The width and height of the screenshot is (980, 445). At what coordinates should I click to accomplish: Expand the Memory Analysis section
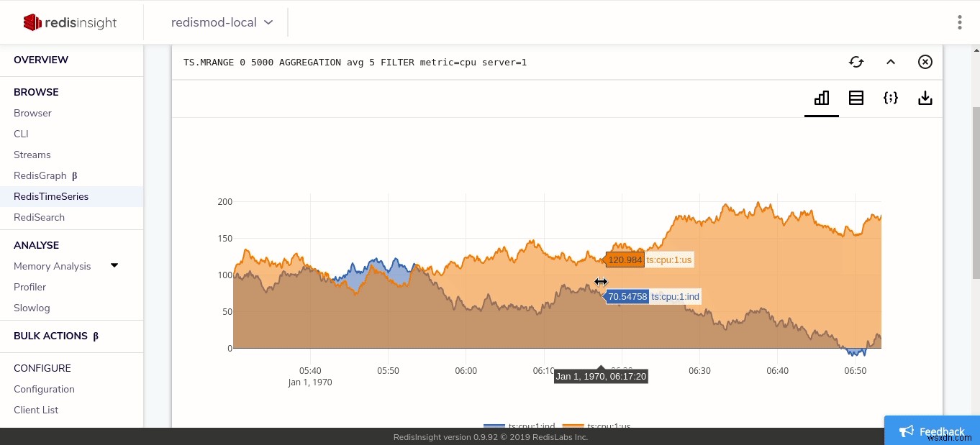coord(114,265)
